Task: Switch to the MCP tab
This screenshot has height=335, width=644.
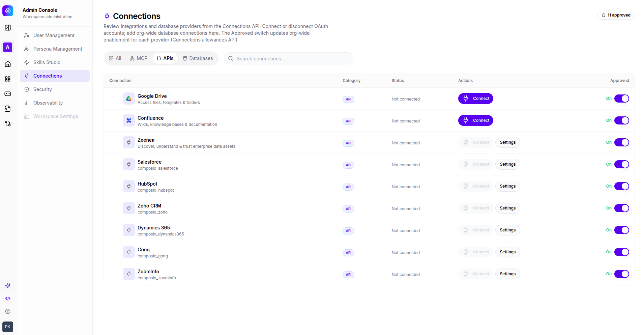Action: (x=139, y=58)
